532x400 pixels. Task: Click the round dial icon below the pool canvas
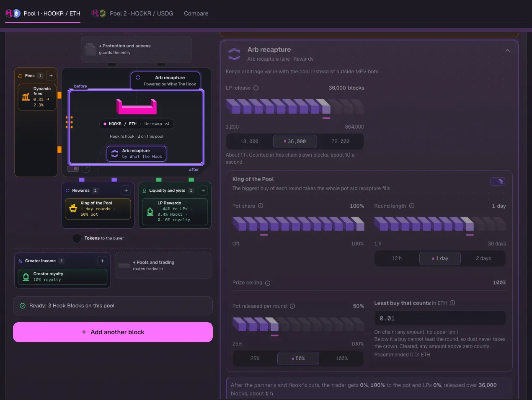pyautogui.click(x=86, y=169)
